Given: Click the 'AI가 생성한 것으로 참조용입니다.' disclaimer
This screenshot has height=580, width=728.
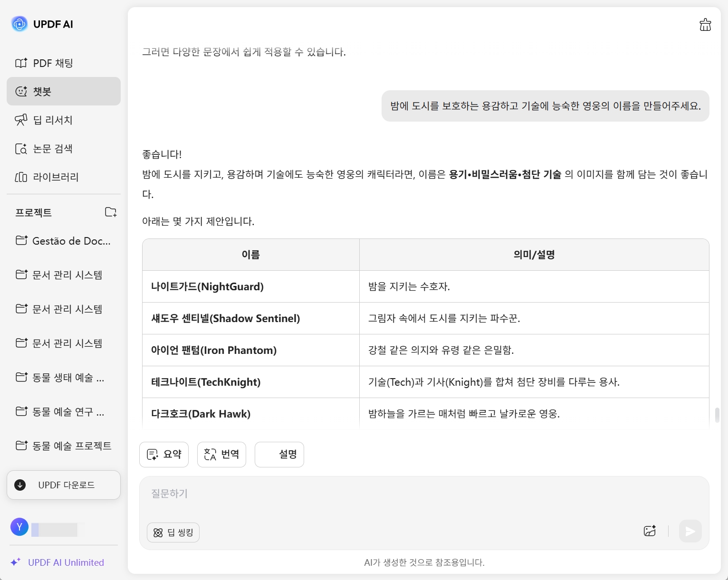Looking at the screenshot, I should [x=424, y=562].
